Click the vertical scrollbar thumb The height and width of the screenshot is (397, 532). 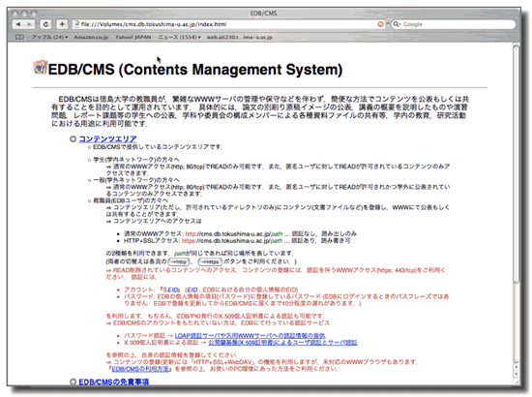click(x=517, y=164)
